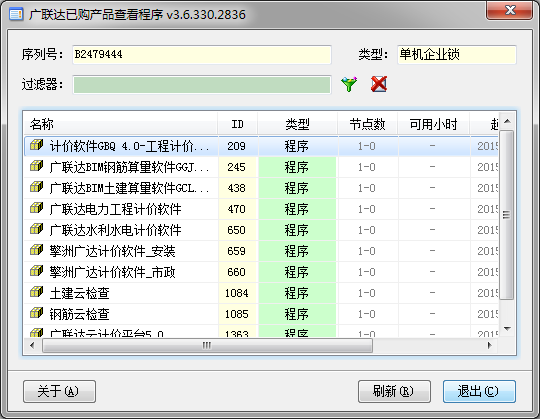540x419 pixels.
Task: Click the app icon in the title bar
Action: coord(16,14)
